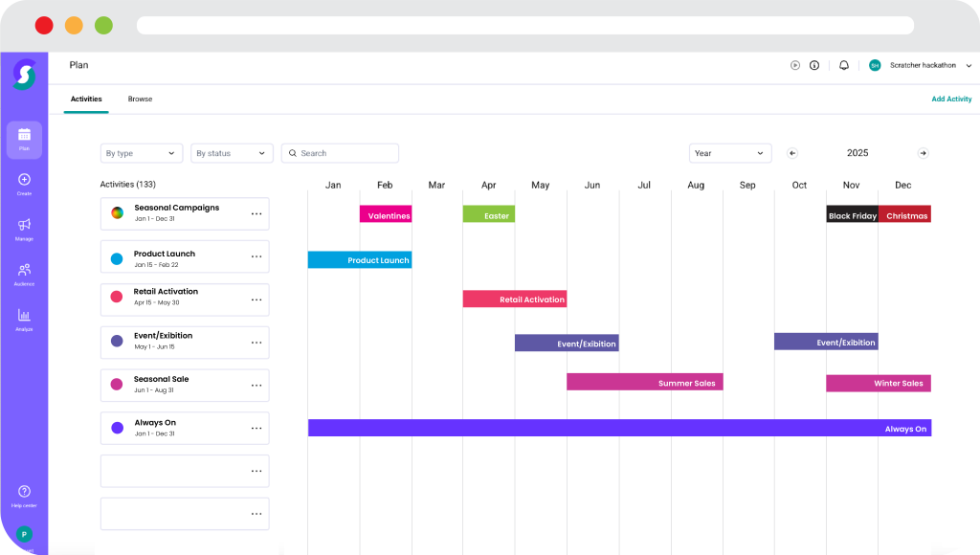Click the SH account avatar
The height and width of the screenshot is (555, 980).
[875, 65]
